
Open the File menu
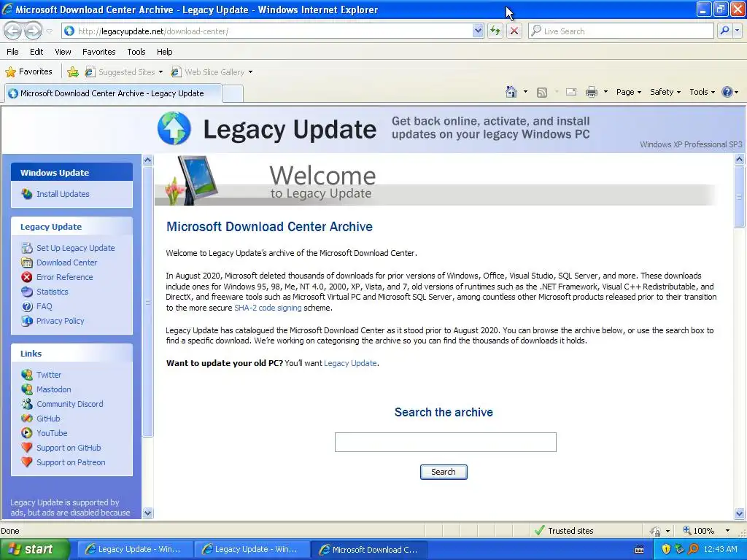pyautogui.click(x=13, y=52)
